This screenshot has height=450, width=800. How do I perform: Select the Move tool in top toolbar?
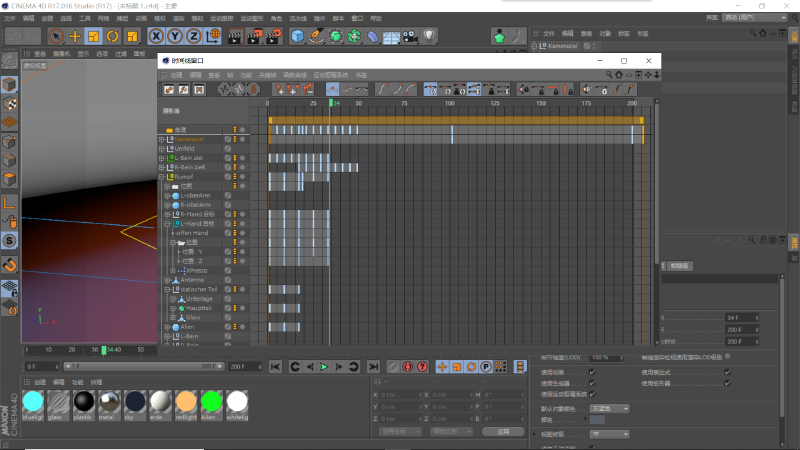(75, 36)
